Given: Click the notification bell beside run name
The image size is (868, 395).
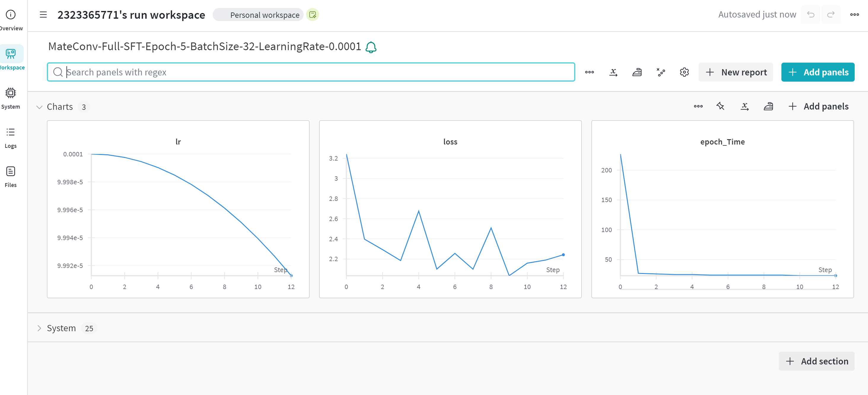Looking at the screenshot, I should pyautogui.click(x=371, y=47).
